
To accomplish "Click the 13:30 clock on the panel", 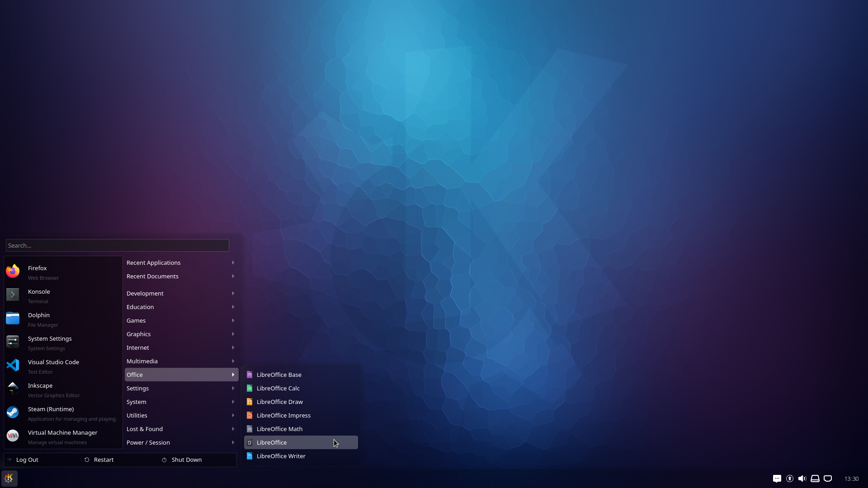I will [851, 479].
